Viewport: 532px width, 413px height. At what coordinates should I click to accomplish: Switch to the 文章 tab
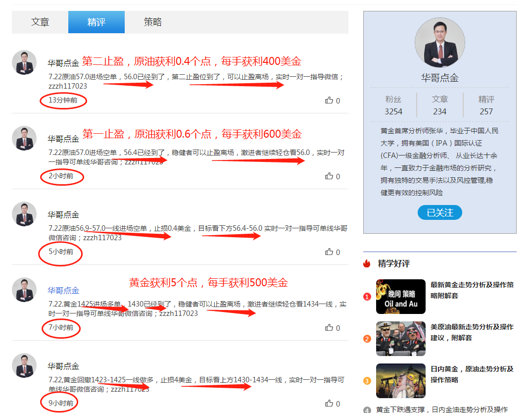[40, 22]
